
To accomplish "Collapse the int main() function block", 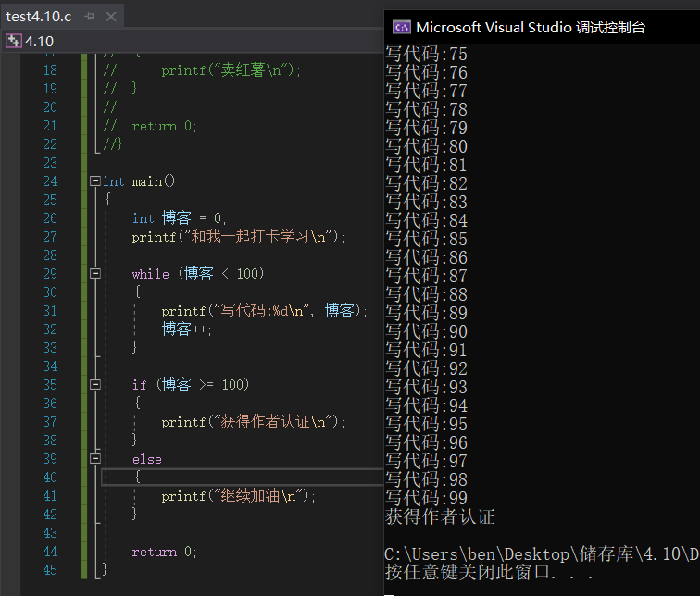I will click(94, 181).
